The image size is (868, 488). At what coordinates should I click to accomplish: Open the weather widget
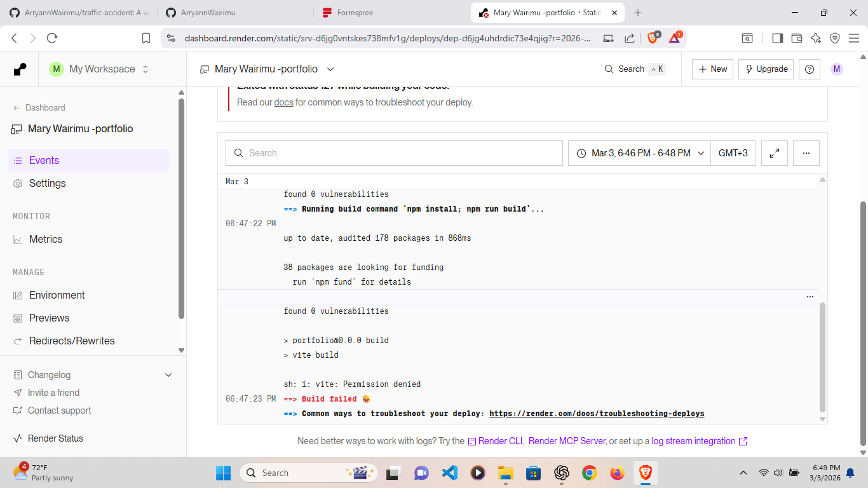point(44,473)
